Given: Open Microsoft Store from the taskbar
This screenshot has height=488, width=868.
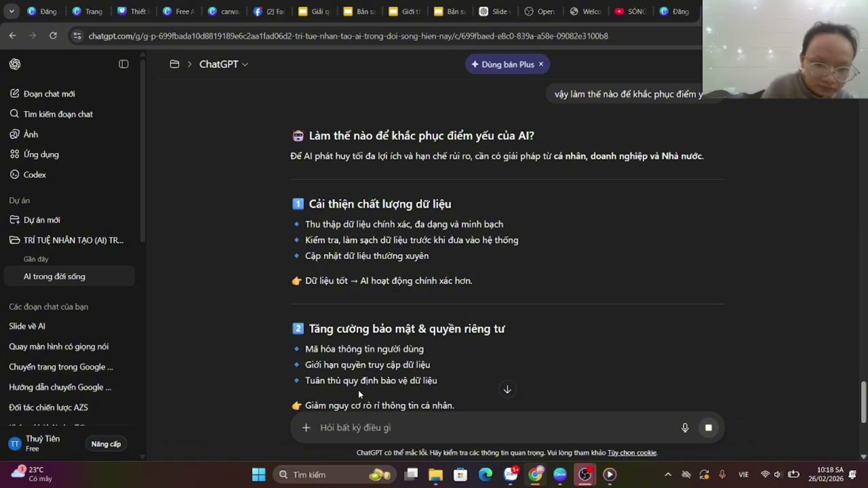Looking at the screenshot, I should click(460, 474).
